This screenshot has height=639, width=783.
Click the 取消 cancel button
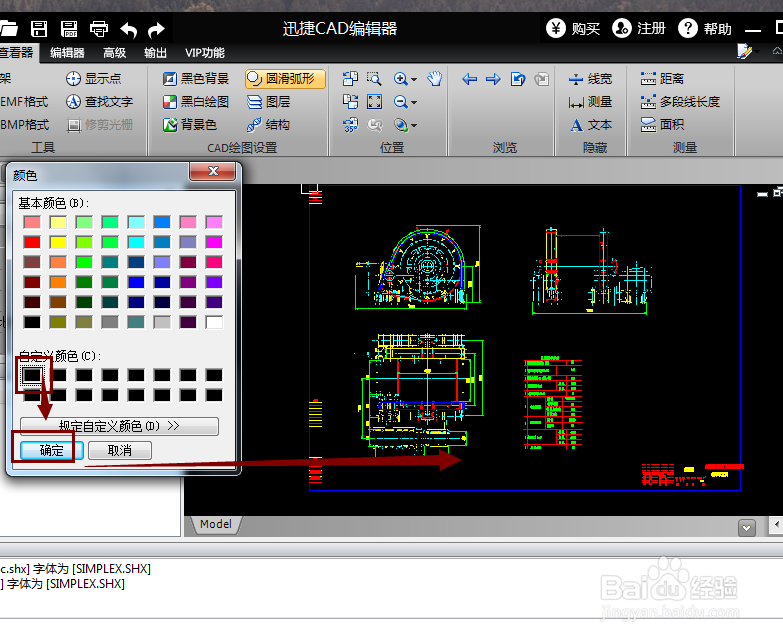pyautogui.click(x=120, y=450)
